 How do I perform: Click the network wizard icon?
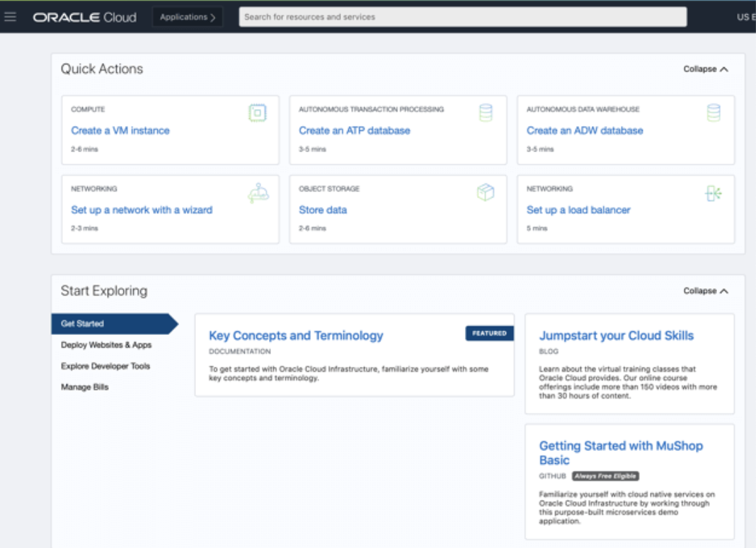click(258, 193)
